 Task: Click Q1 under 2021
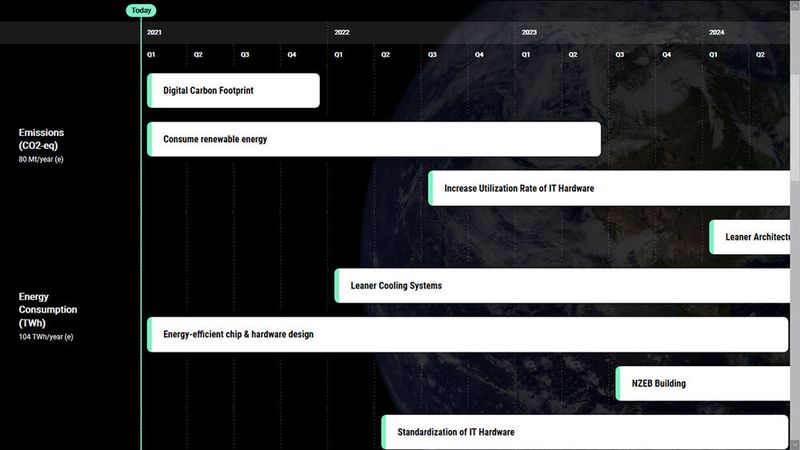(x=151, y=55)
